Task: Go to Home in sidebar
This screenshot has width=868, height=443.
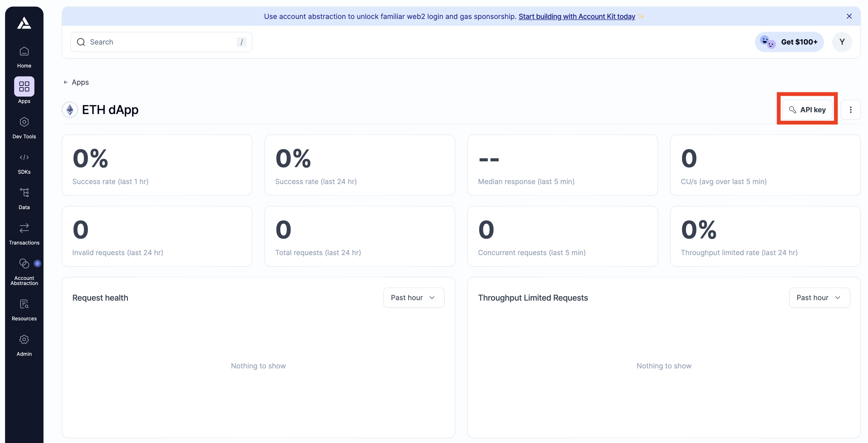Action: point(24,58)
